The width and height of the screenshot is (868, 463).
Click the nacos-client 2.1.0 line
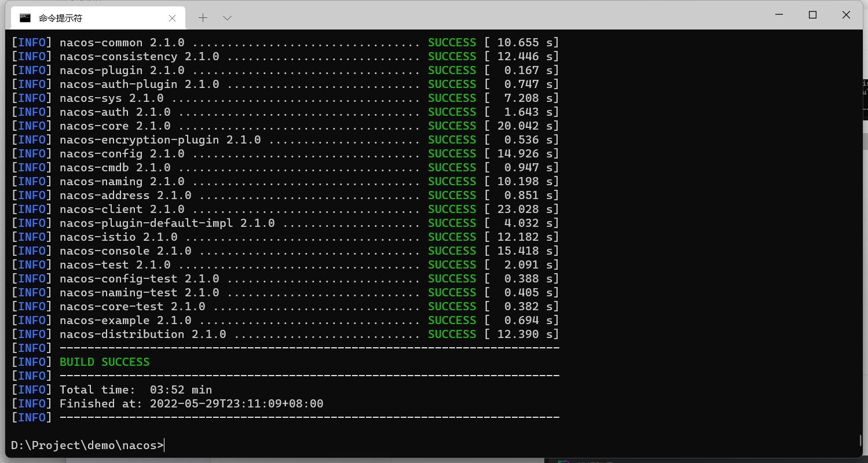tap(285, 209)
